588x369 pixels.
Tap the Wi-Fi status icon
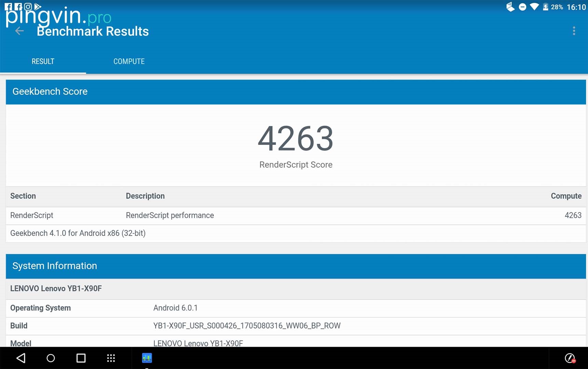point(534,7)
